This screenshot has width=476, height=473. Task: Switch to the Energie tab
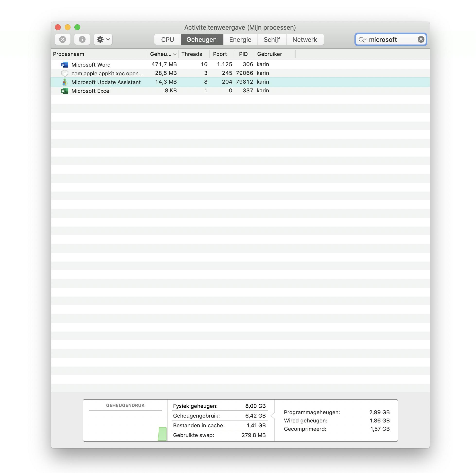pyautogui.click(x=240, y=39)
